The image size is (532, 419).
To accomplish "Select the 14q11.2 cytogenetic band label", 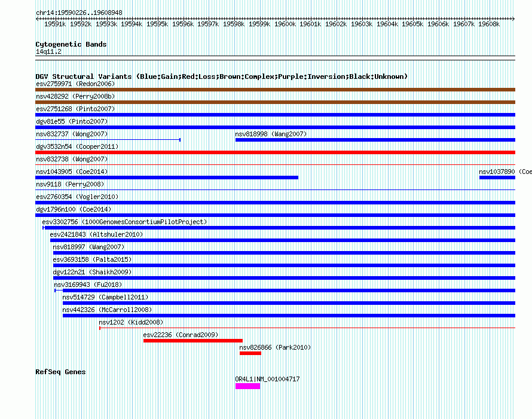I will coord(48,51).
